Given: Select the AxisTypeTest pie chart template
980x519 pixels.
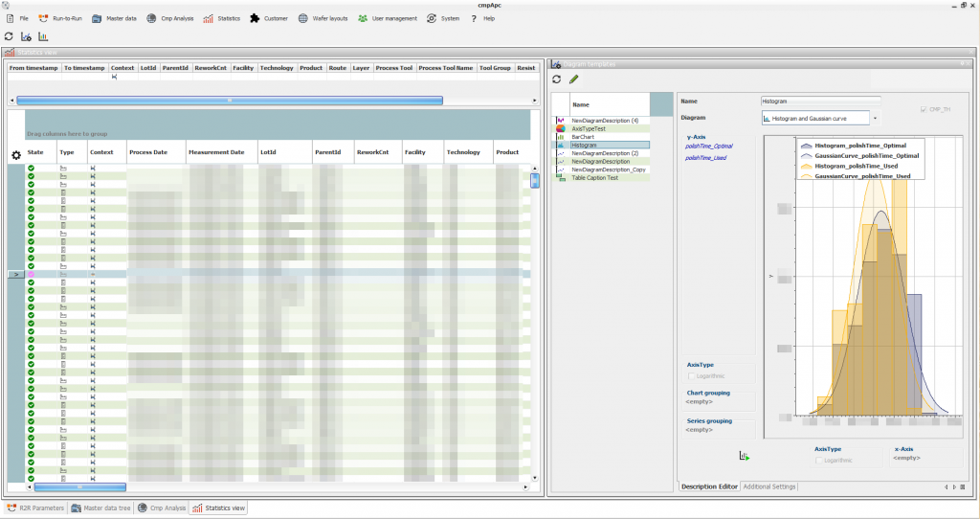Looking at the screenshot, I should coord(589,128).
